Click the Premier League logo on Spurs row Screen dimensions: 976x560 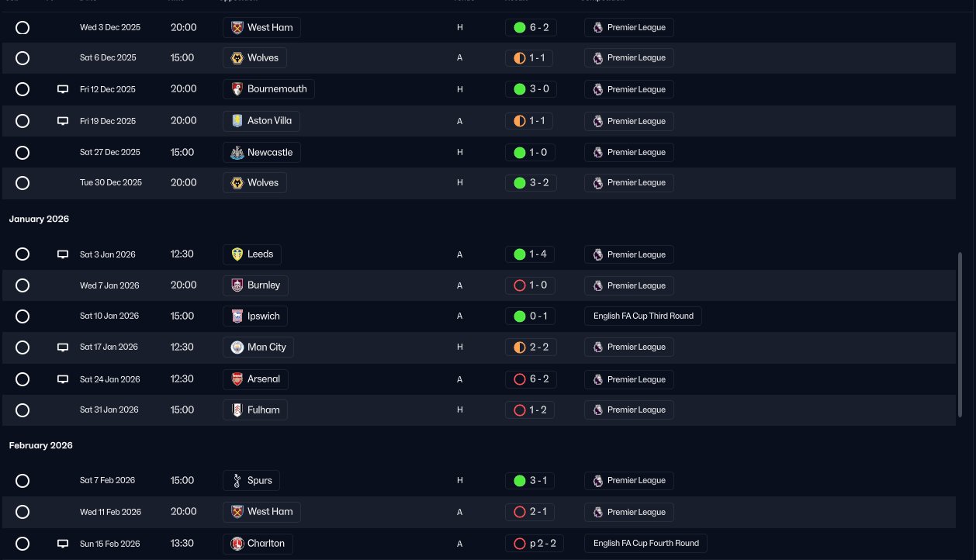pyautogui.click(x=597, y=481)
